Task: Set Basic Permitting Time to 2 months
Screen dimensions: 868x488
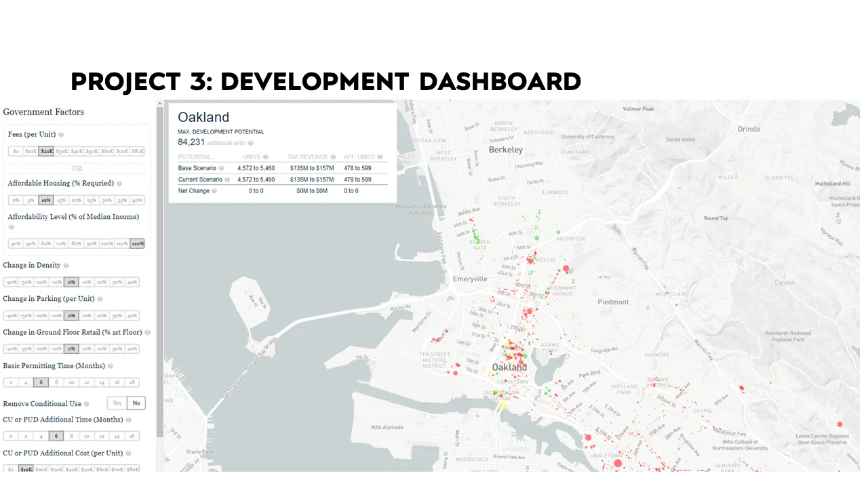Action: pyautogui.click(x=11, y=382)
